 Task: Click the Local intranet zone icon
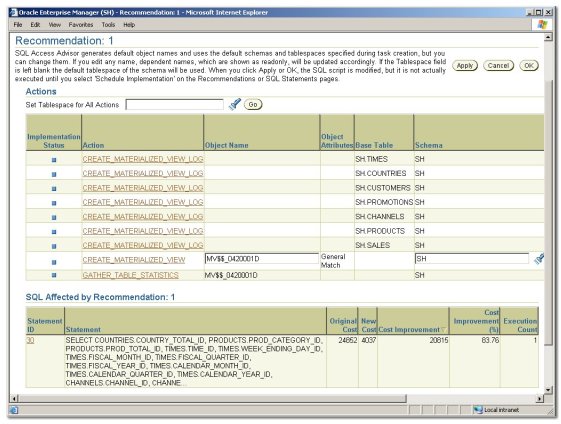click(478, 410)
